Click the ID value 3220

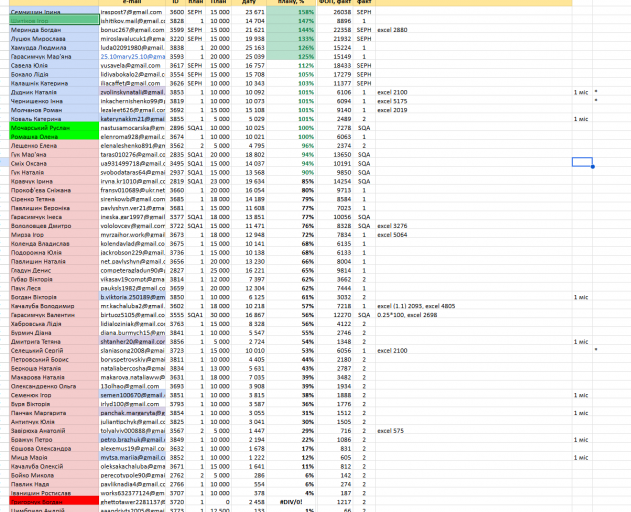tap(176, 39)
